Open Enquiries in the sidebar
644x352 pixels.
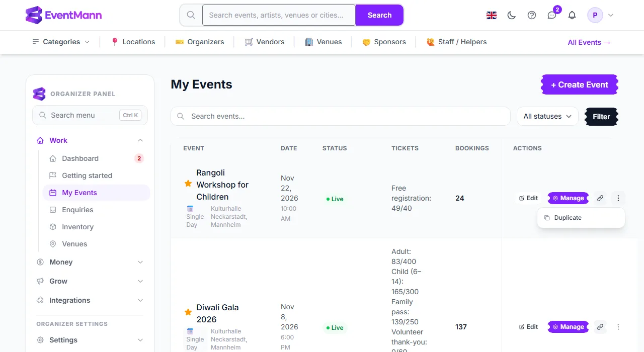[x=96, y=210]
